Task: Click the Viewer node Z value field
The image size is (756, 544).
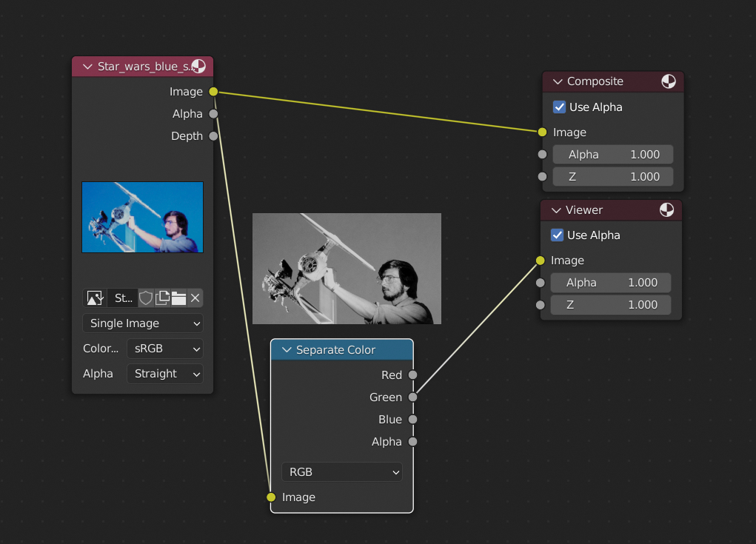Action: [x=611, y=305]
